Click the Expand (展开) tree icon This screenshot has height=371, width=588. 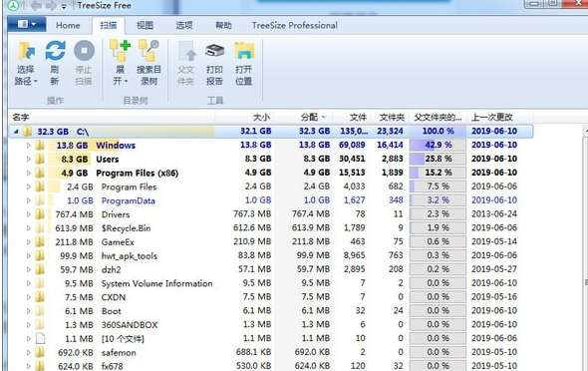coord(120,51)
